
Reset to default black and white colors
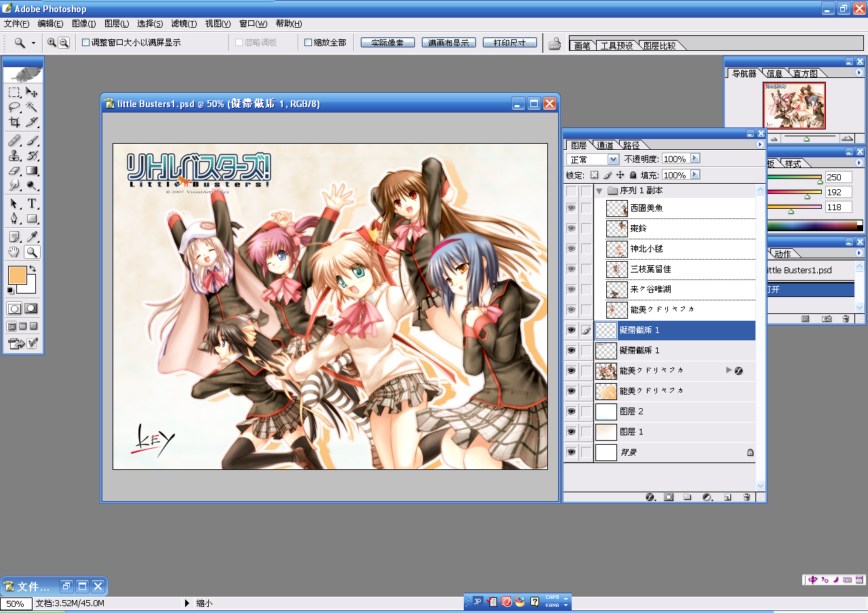(10, 290)
